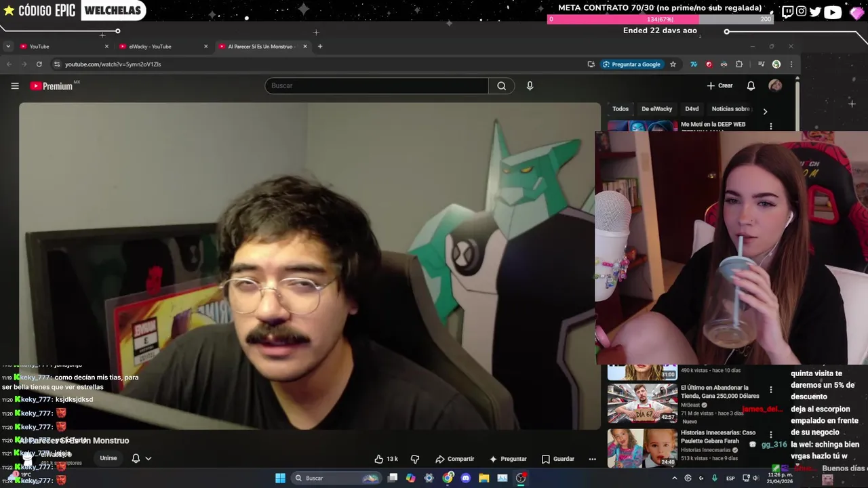Select Al Parecer Sí Es Un Monstruo tab
This screenshot has width=868, height=488.
click(x=262, y=47)
